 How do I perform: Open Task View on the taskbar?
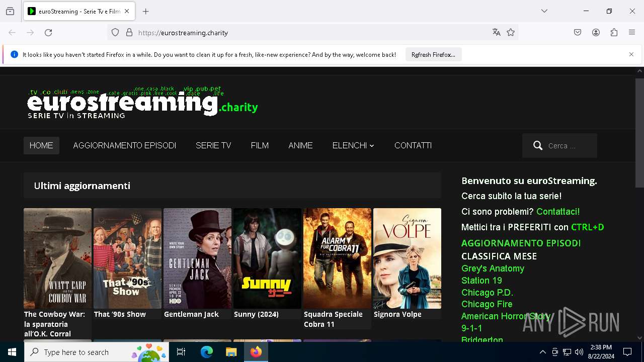181,352
